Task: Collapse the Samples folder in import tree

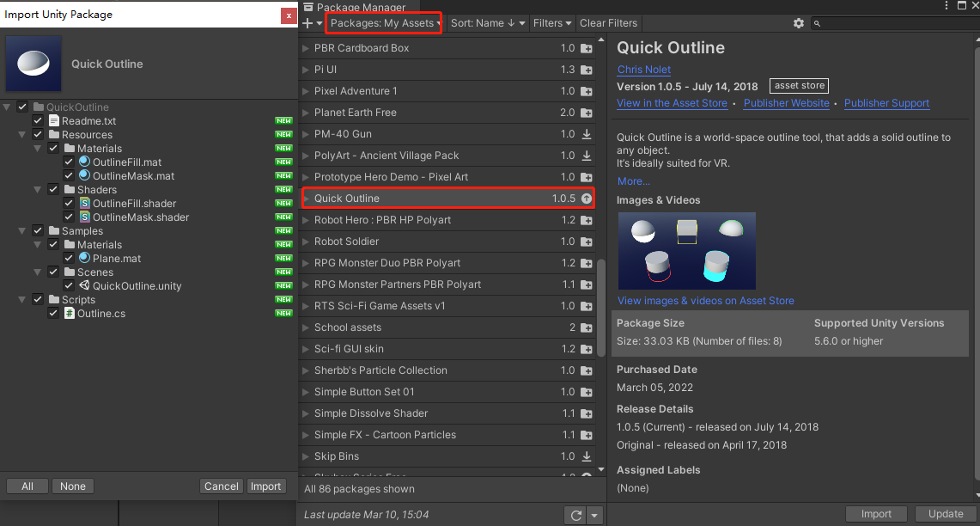Action: 21,231
